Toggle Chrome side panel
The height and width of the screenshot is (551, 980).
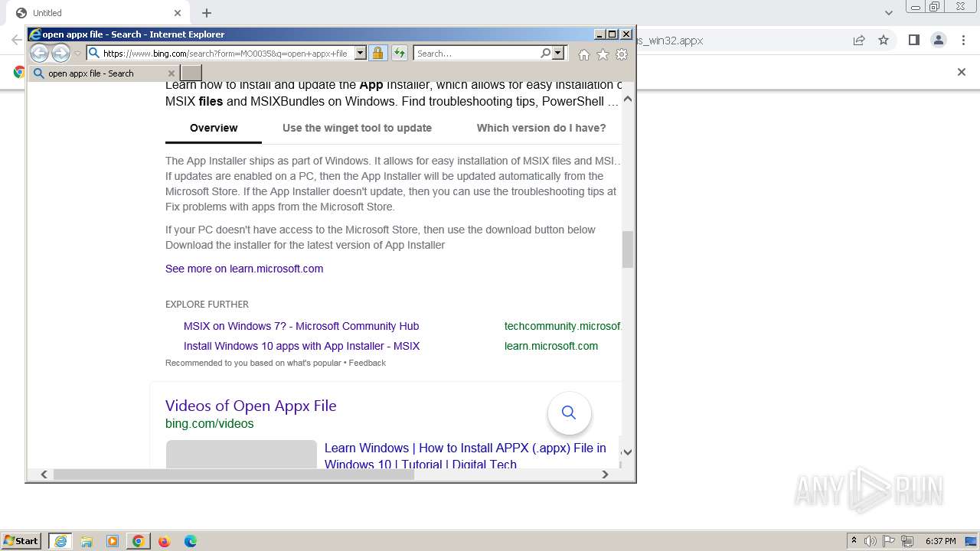[x=913, y=41]
